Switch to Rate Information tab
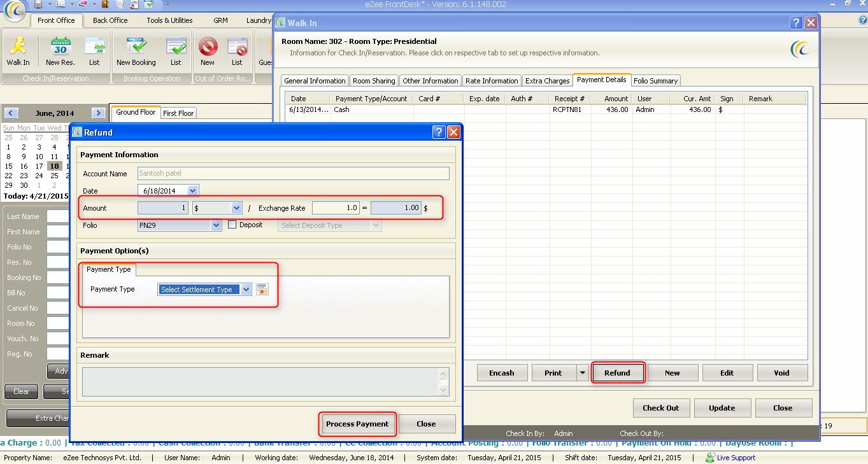Image resolution: width=868 pixels, height=464 pixels. [492, 81]
